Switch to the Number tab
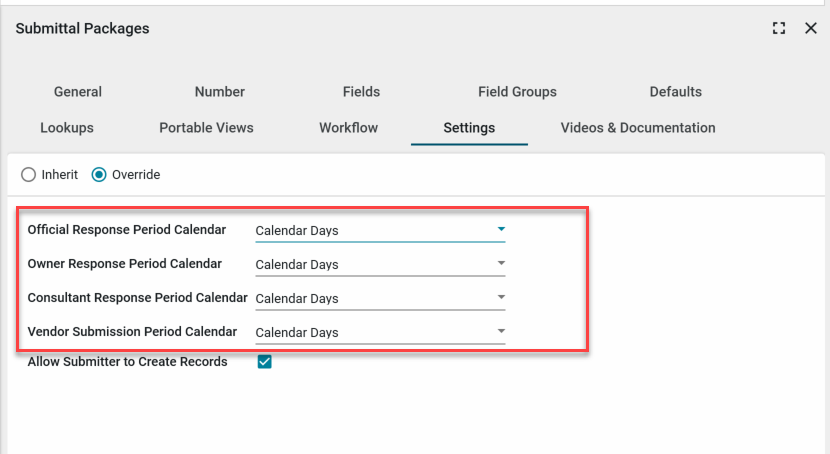The height and width of the screenshot is (454, 830). (x=220, y=92)
